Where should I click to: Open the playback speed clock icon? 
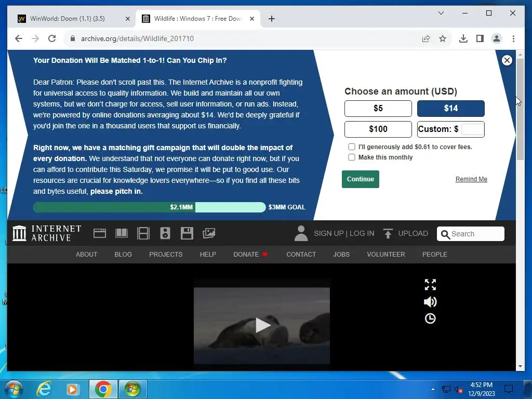pyautogui.click(x=430, y=318)
